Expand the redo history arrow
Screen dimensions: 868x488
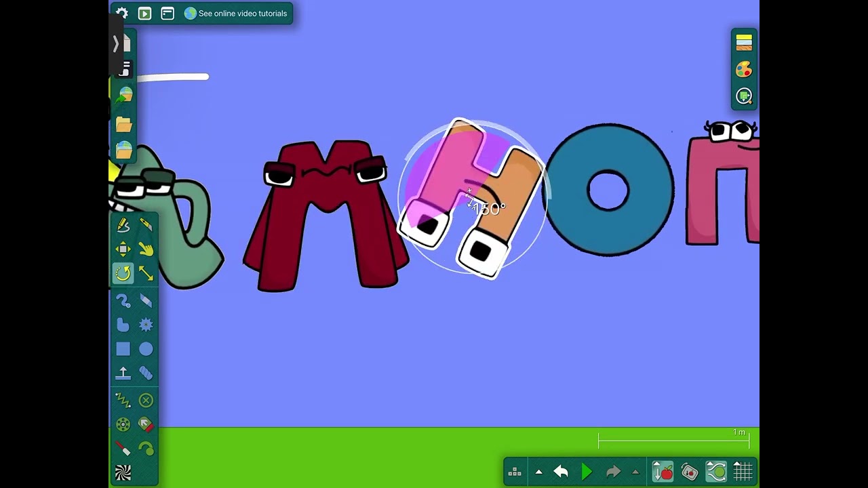(635, 472)
